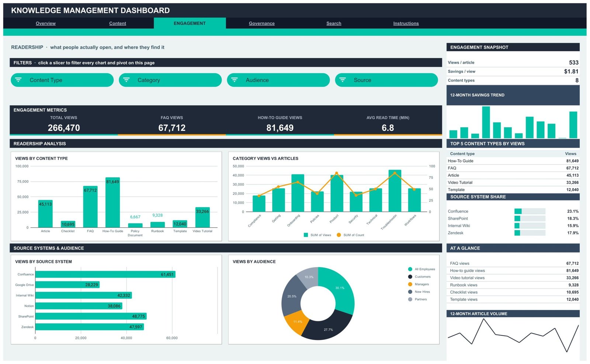Switch to the Content tab
This screenshot has width=590, height=364.
tap(118, 23)
